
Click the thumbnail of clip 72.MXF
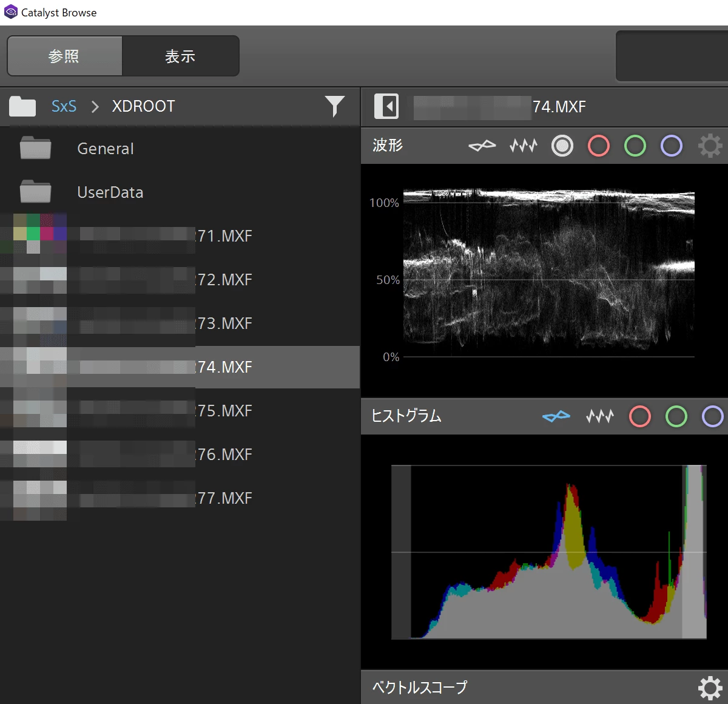(33, 280)
